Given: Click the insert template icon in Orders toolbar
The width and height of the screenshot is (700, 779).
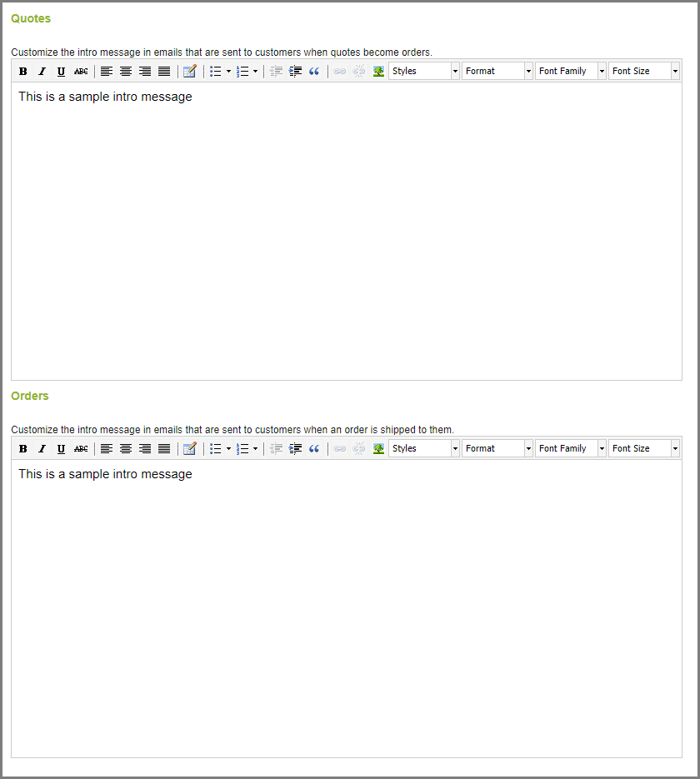Looking at the screenshot, I should pos(190,448).
